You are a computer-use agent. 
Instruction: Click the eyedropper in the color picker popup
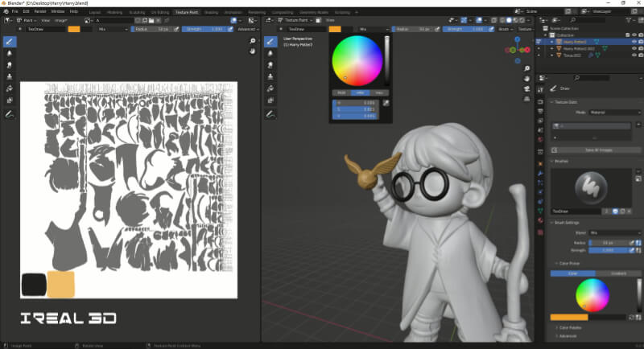click(386, 104)
